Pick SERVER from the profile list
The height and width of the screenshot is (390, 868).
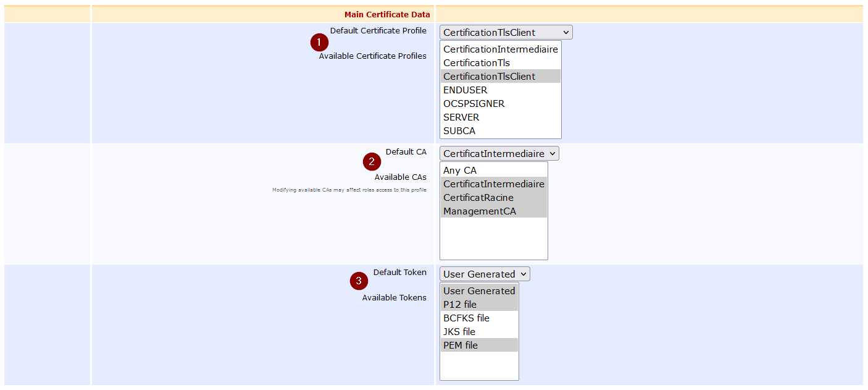pyautogui.click(x=461, y=117)
